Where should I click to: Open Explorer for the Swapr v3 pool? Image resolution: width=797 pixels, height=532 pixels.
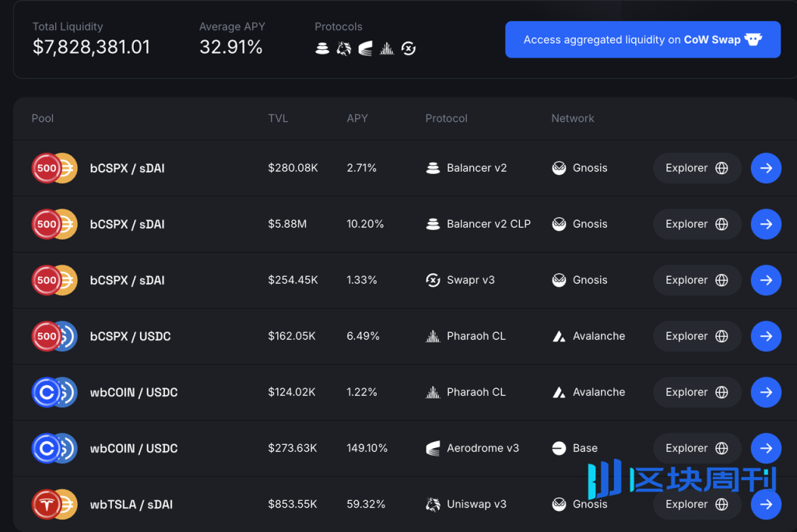[x=697, y=280]
